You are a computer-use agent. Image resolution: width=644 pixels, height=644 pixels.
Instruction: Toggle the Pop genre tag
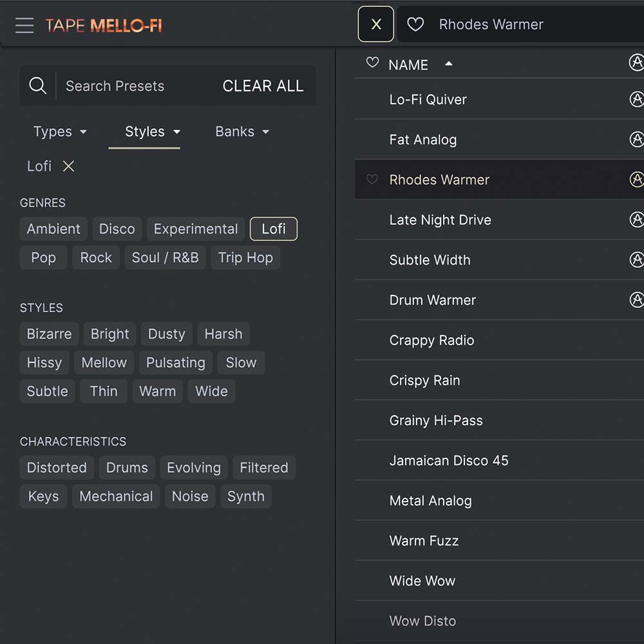point(44,258)
